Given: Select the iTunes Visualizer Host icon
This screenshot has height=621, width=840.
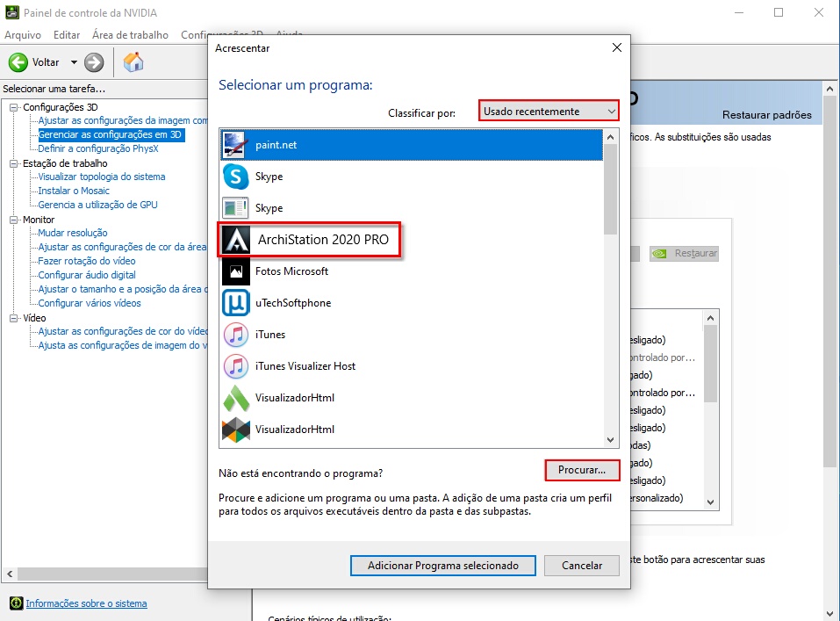Looking at the screenshot, I should coord(236,366).
